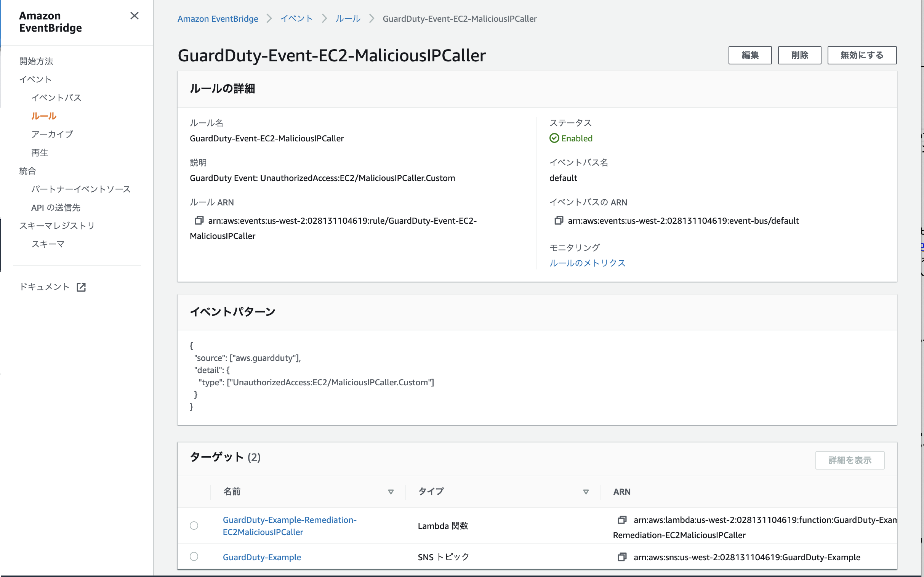Click the スキーマレジストリ section heading

coord(57,226)
